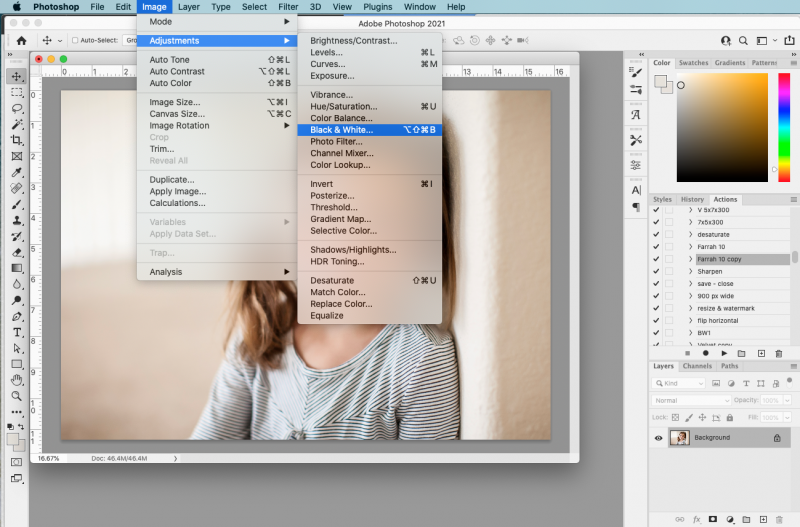This screenshot has height=527, width=800.
Task: Open the layer Kind filter dropdown
Action: point(679,383)
